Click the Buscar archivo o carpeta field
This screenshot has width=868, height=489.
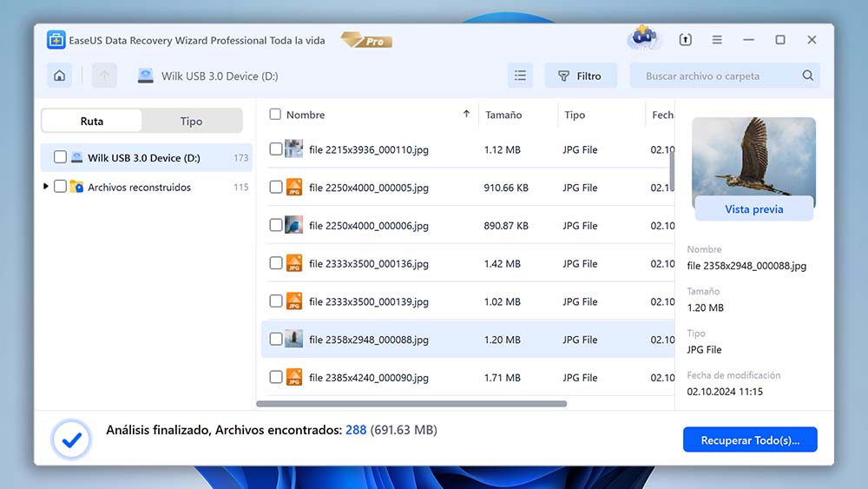click(x=725, y=76)
